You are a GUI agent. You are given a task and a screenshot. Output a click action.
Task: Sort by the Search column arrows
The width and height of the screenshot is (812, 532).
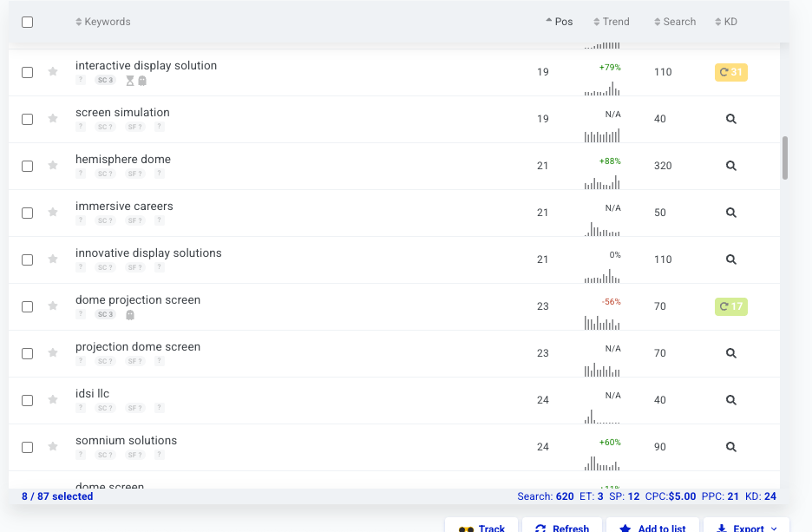[658, 21]
